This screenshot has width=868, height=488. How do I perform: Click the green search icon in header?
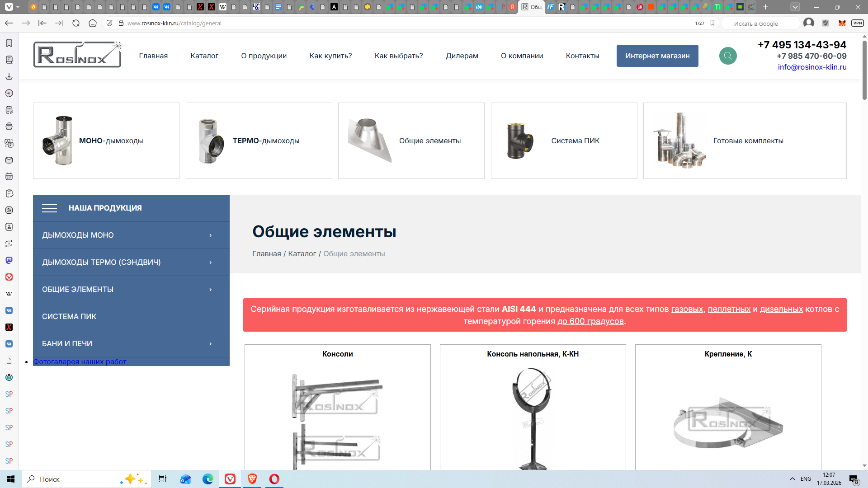coord(728,56)
